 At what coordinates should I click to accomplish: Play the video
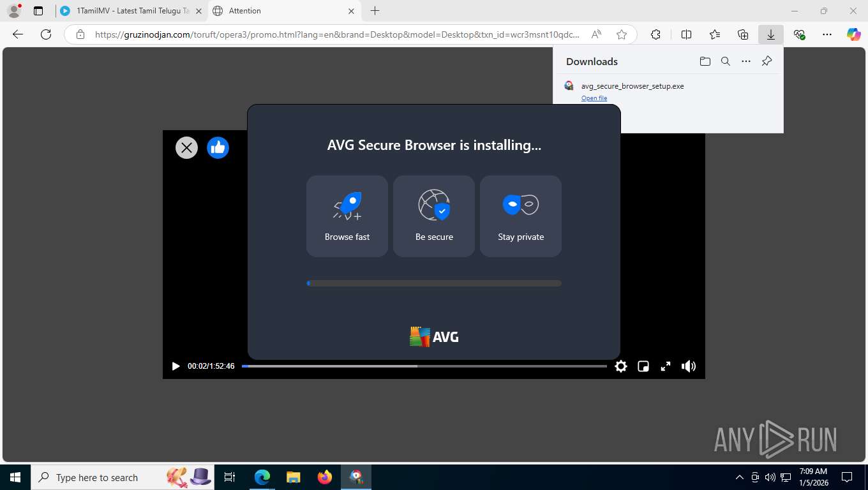176,366
